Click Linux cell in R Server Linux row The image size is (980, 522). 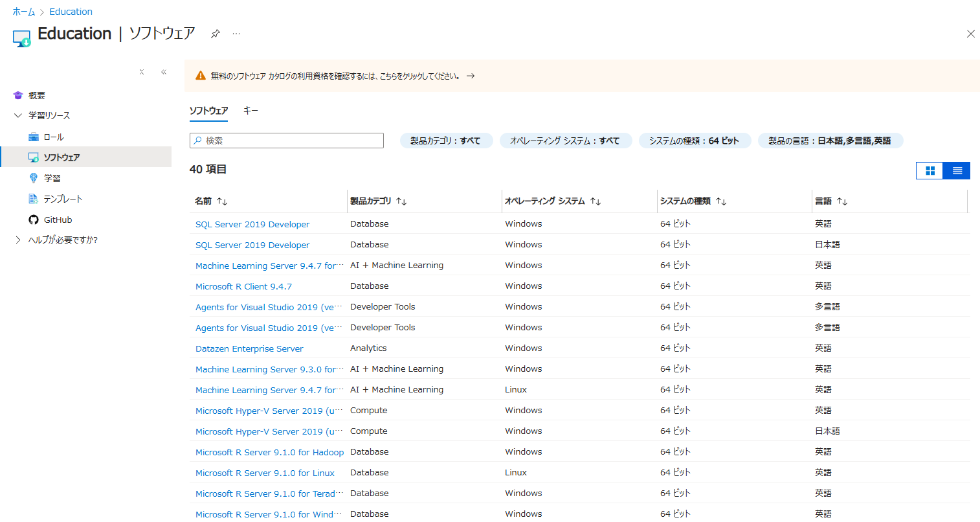pos(516,472)
